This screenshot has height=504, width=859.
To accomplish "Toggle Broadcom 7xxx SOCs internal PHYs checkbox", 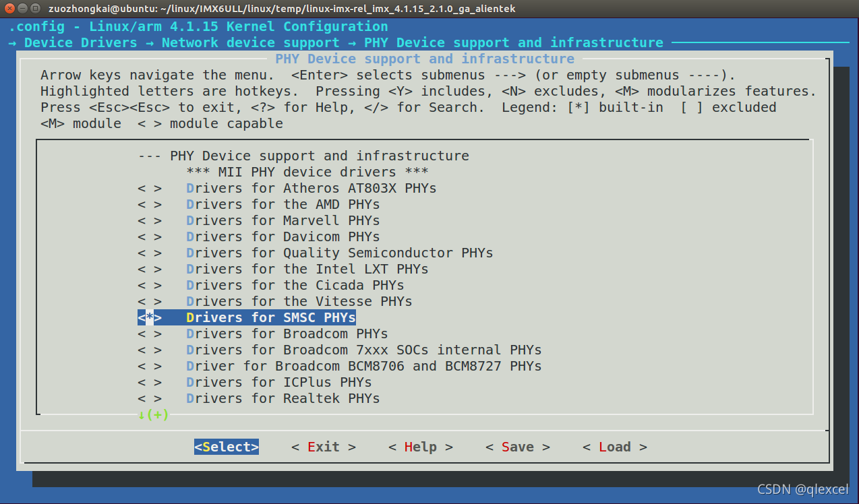I will 150,350.
